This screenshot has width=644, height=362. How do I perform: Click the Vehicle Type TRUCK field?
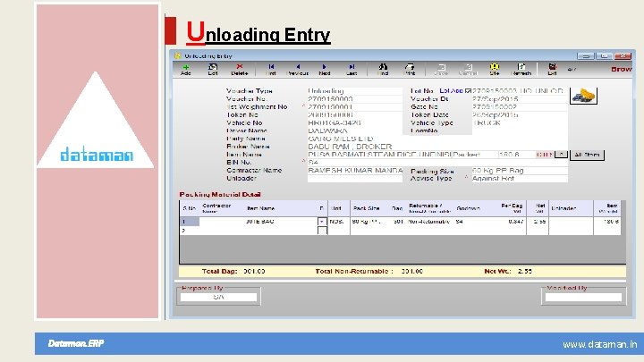click(x=520, y=122)
